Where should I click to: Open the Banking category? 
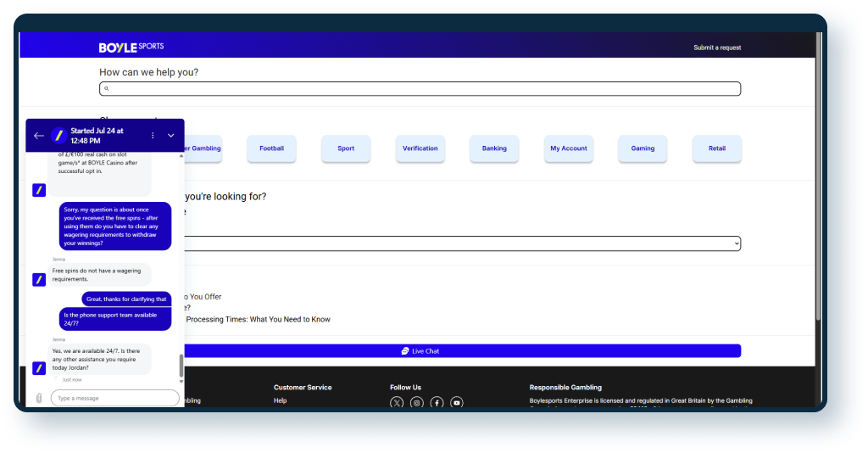pos(494,148)
